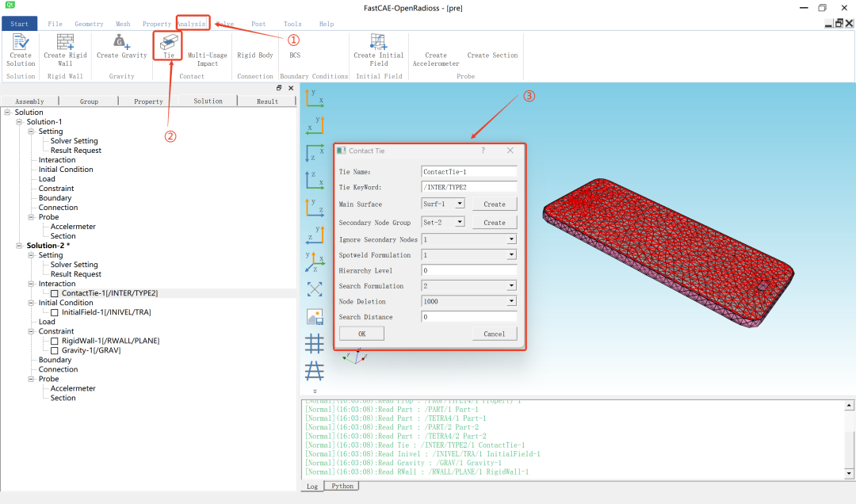Toggle the flat grid display icon
856x504 pixels.
click(x=315, y=344)
